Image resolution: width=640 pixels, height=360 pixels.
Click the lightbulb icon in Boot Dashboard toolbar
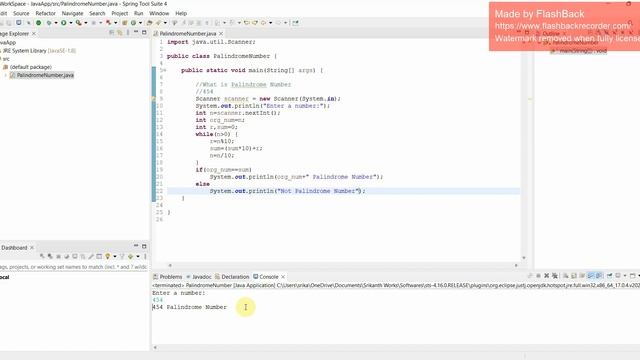pos(107,256)
